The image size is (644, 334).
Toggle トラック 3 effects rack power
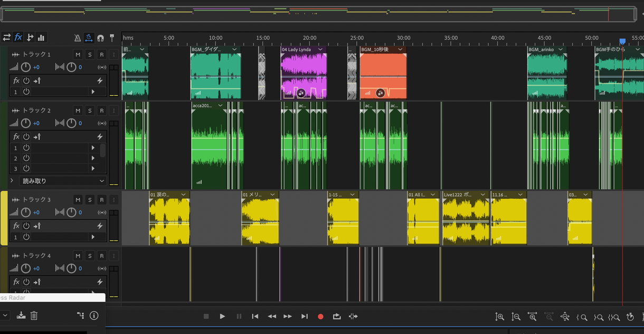click(26, 226)
